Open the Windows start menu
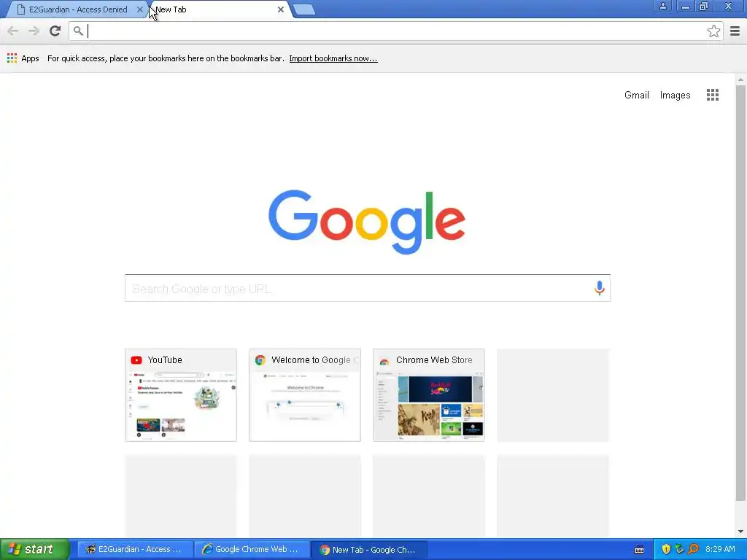Screen dimensions: 747x560 35,549
